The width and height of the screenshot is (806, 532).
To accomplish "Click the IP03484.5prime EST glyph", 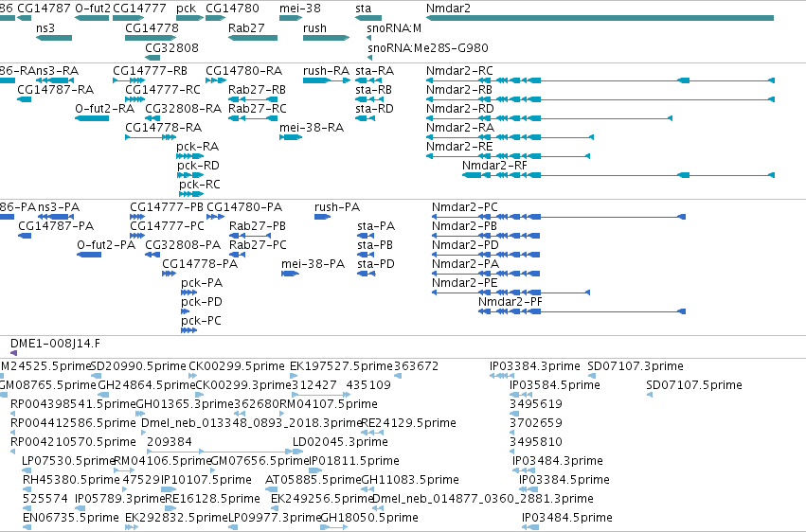I will click(530, 527).
